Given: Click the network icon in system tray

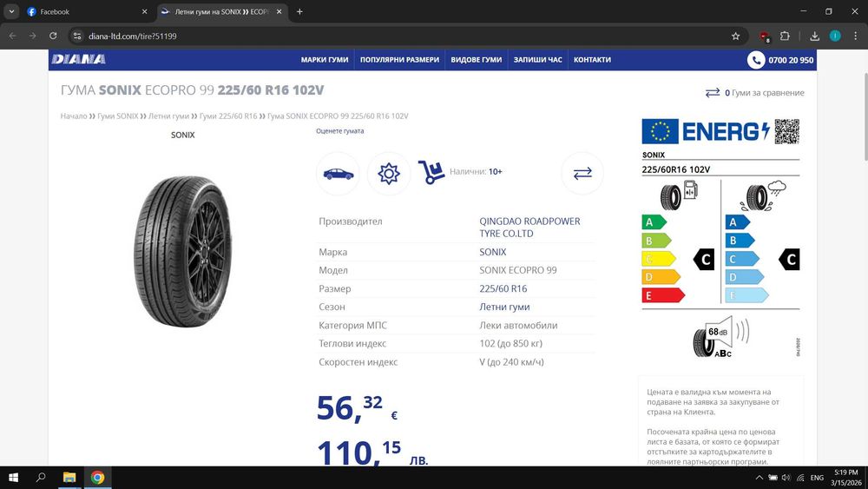Looking at the screenshot, I should (800, 478).
